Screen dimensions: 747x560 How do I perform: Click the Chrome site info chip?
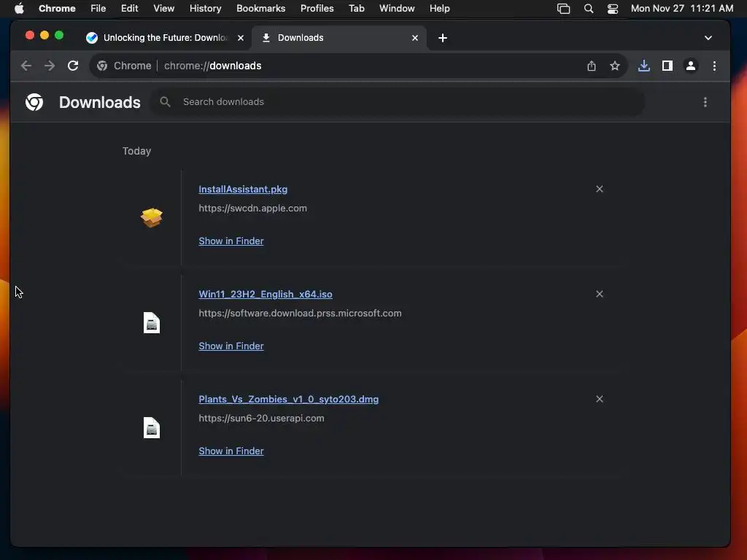pos(124,66)
